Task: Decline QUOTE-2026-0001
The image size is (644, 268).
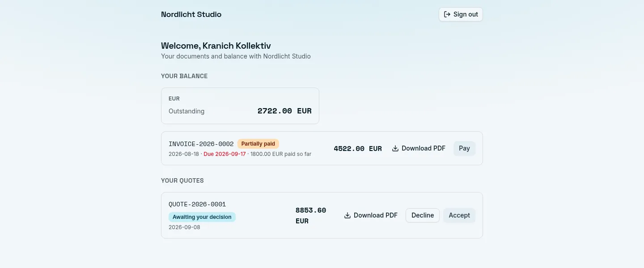Action: tap(423, 215)
